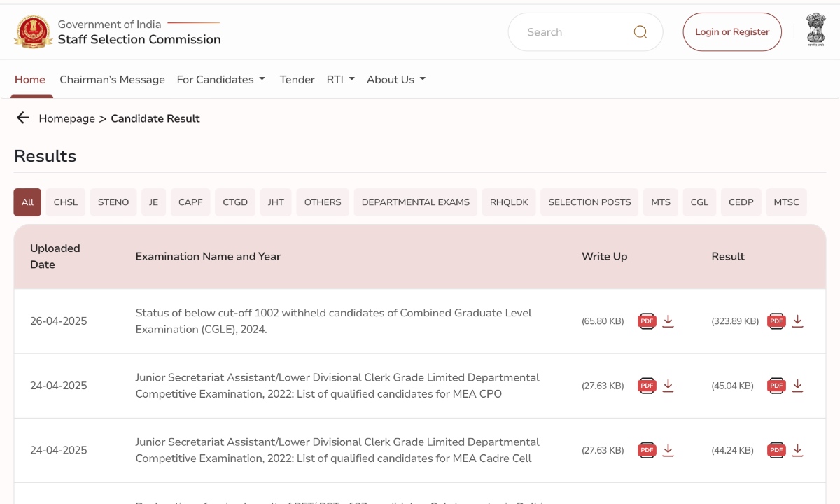Open Write Up PDF for MEA CPO row
The image size is (840, 504).
[x=647, y=386]
